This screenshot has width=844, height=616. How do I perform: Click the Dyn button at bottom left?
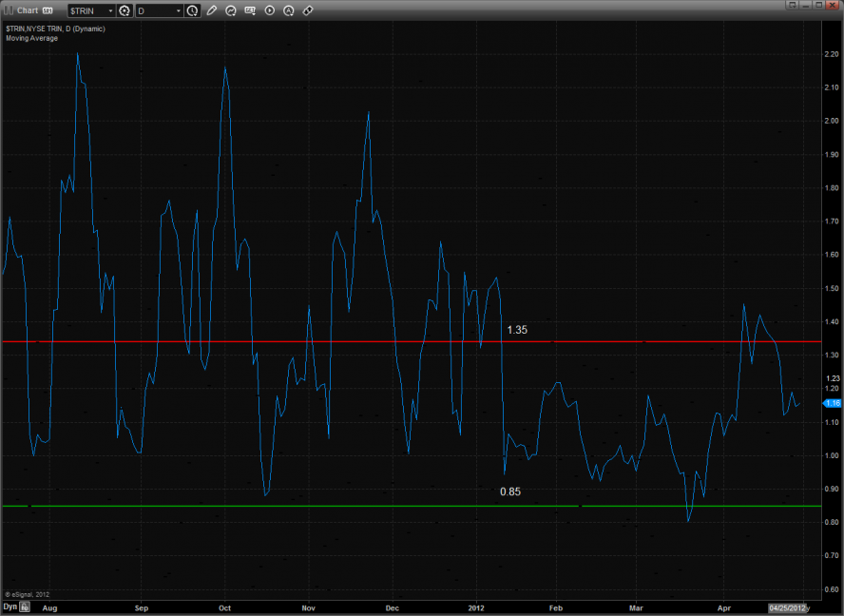(10, 606)
